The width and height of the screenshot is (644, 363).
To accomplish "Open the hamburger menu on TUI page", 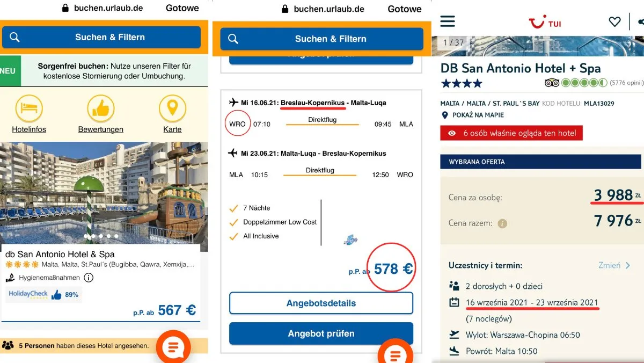I will (x=448, y=21).
